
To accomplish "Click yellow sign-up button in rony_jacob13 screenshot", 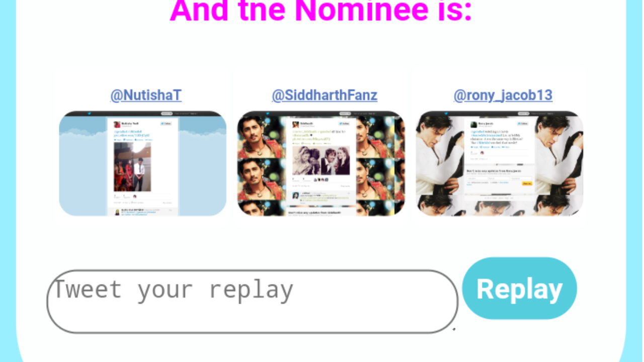I will tap(527, 184).
